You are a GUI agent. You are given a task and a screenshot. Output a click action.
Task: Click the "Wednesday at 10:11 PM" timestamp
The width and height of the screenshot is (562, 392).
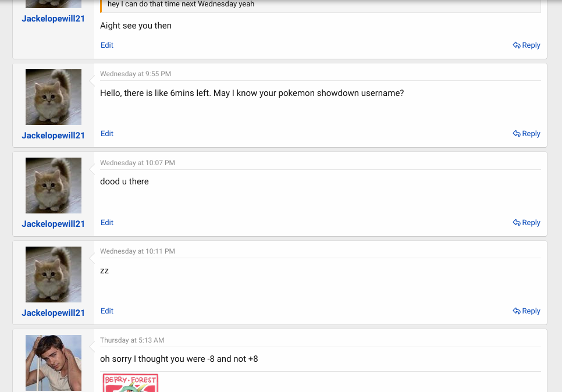pos(137,251)
